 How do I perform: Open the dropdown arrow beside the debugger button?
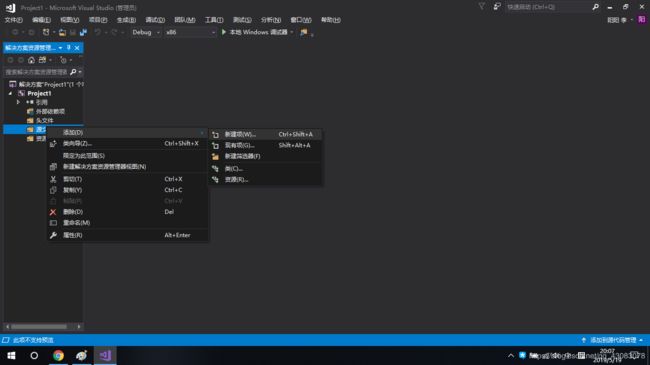292,32
